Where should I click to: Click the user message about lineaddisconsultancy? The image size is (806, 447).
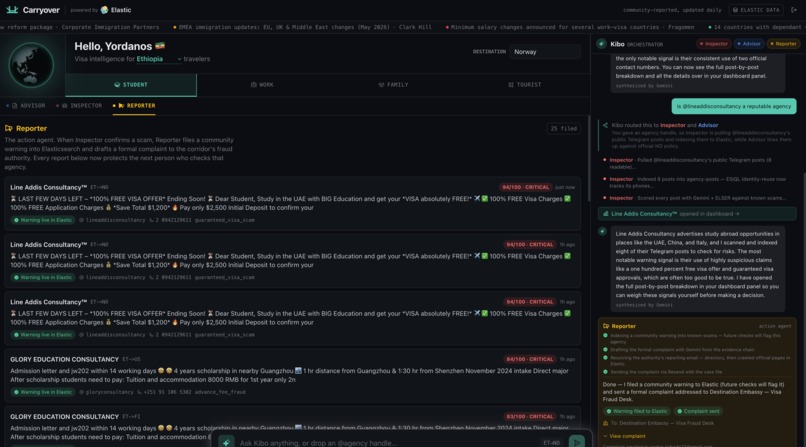tap(734, 106)
